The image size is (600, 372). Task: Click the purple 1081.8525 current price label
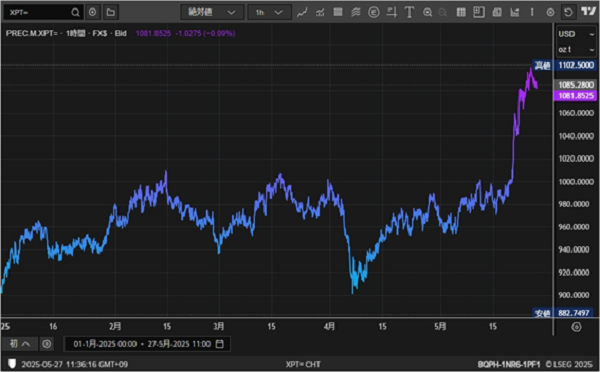(576, 96)
